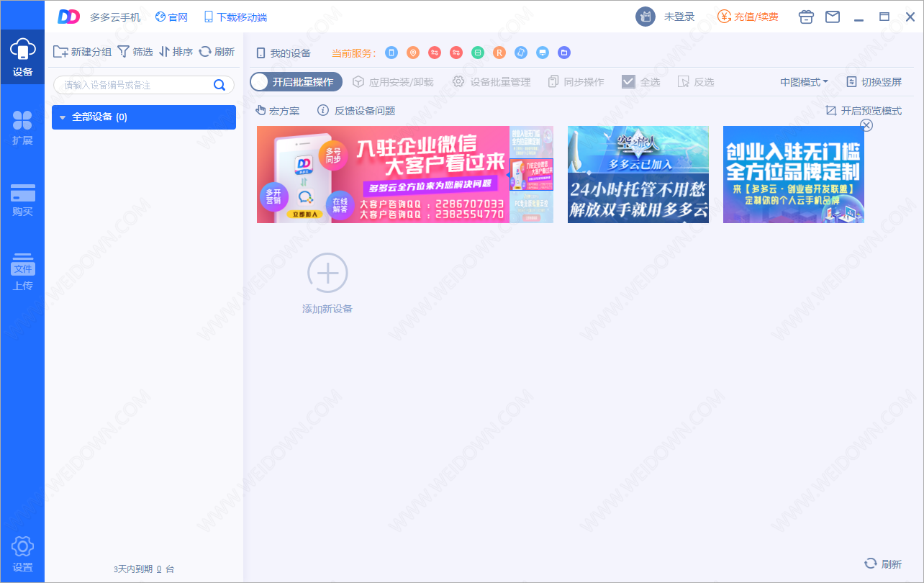Open the mail envelope icon

833,17
